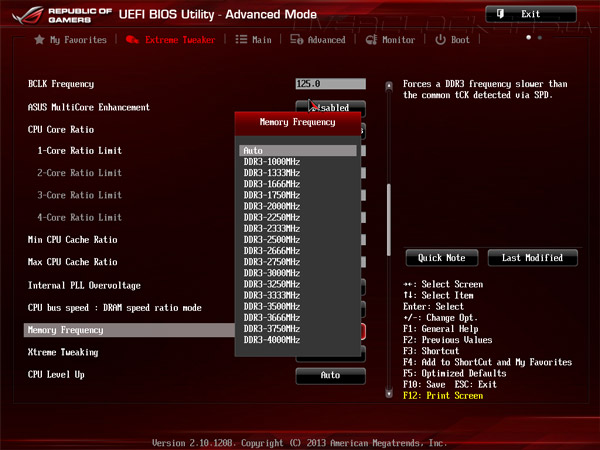Open the My Favorites tab

(71, 40)
